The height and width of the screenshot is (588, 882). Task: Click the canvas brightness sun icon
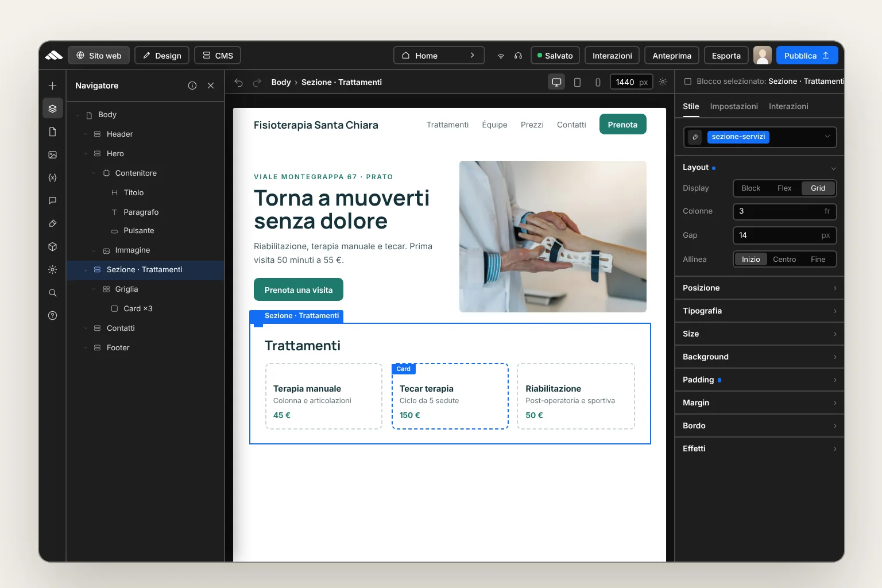point(663,82)
